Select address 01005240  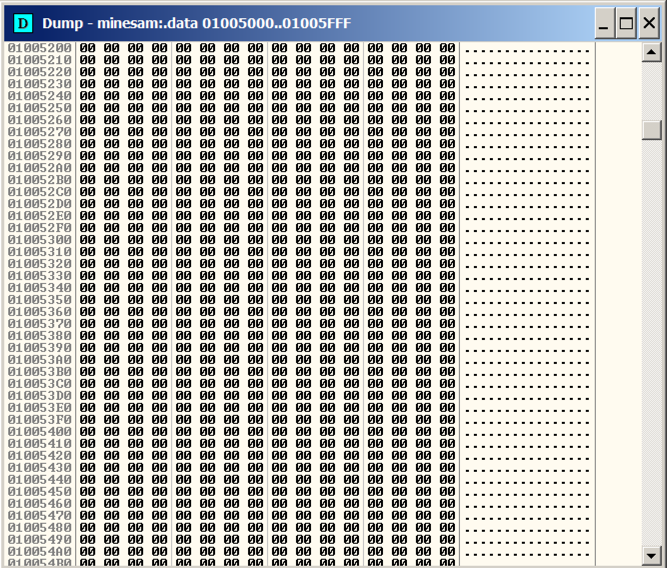40,96
